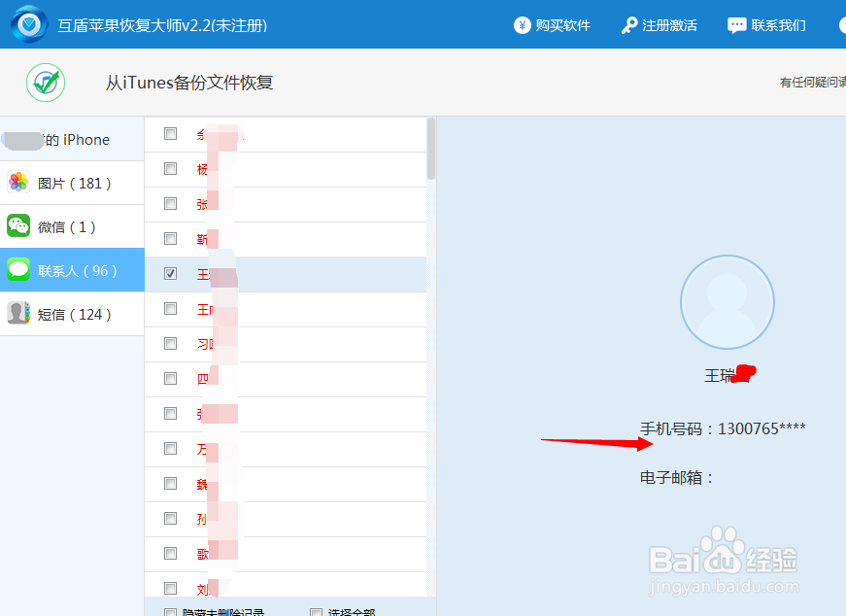Screen dimensions: 846x616
Task: Click the 电子邮箱 field label
Action: (x=677, y=477)
